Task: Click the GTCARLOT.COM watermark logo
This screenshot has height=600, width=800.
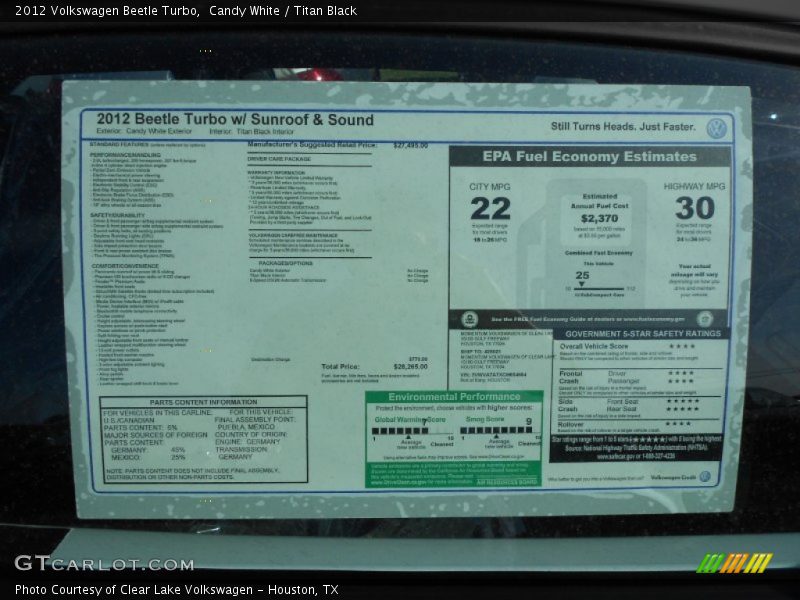Action: [104, 563]
